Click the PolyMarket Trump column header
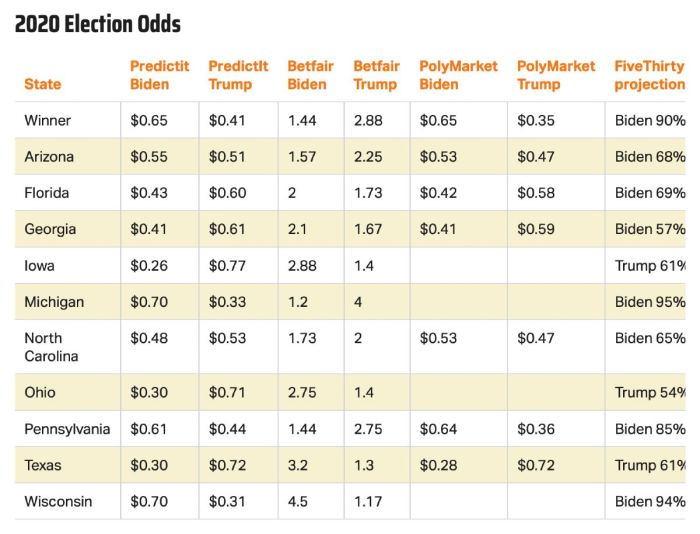Screen dimensions: 700x534 click(556, 75)
